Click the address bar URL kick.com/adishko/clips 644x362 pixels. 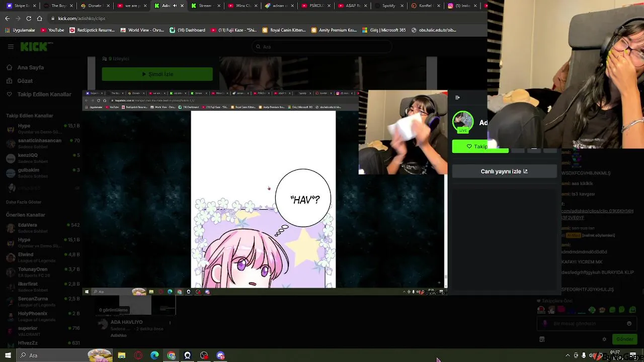(82, 19)
